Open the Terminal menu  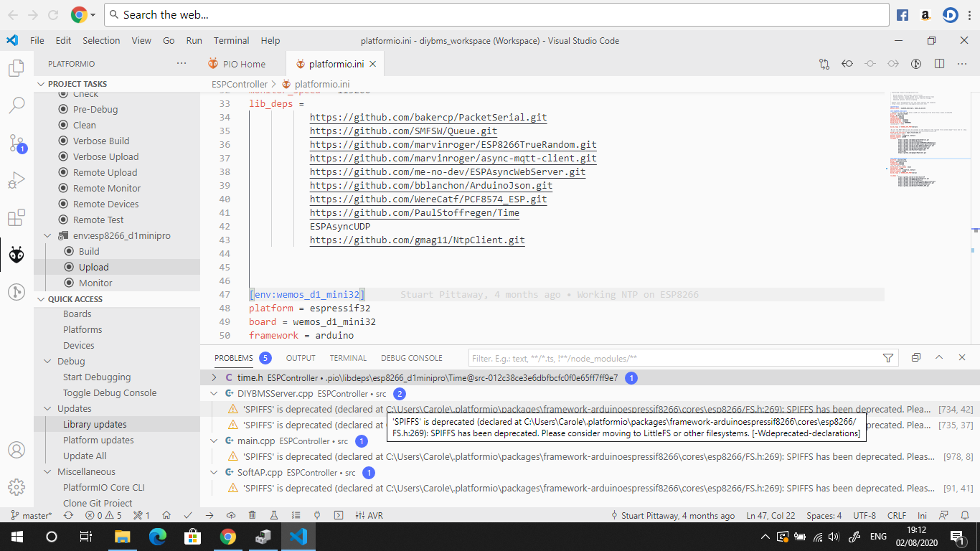coord(231,41)
